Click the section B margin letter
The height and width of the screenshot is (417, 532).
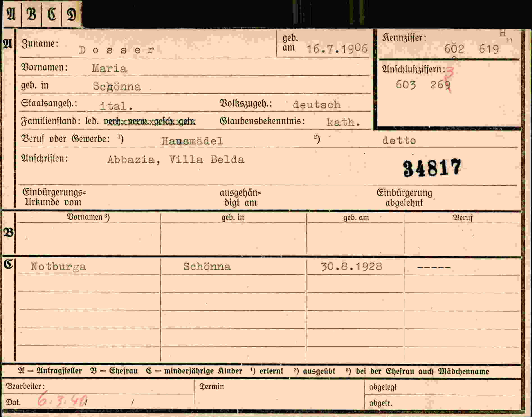click(9, 232)
